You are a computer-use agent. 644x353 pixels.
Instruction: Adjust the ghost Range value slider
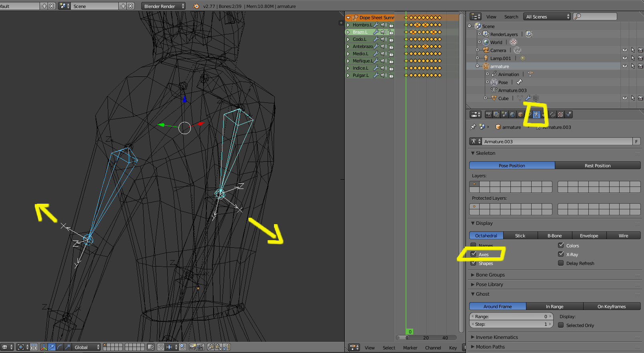point(511,317)
